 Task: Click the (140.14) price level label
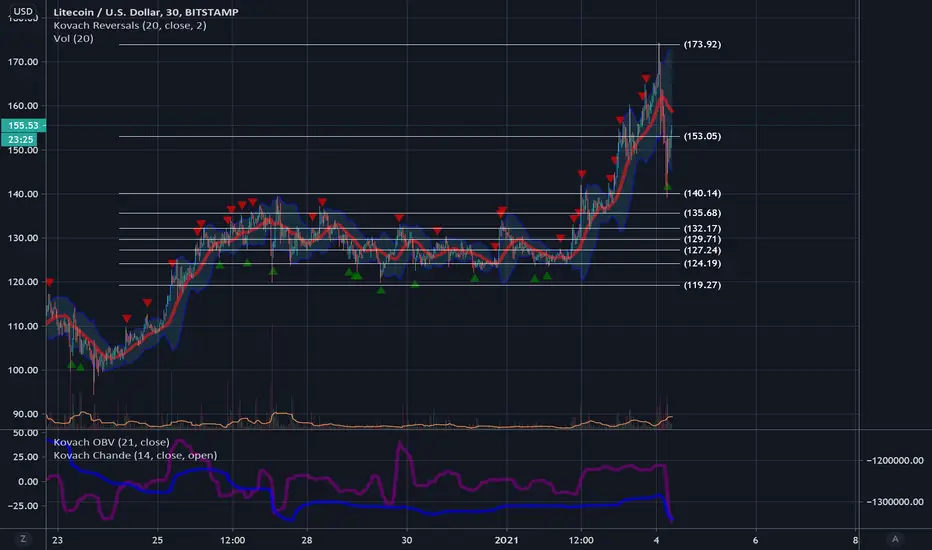(702, 193)
